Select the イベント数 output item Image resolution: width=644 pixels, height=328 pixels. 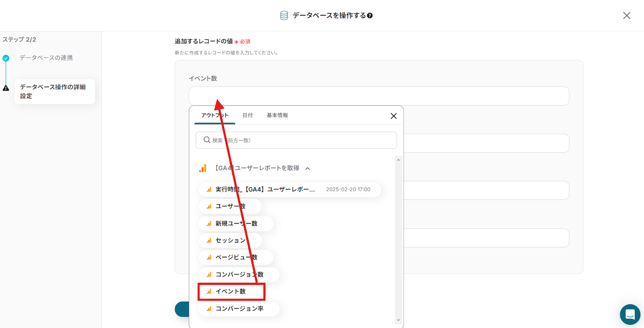tap(231, 291)
